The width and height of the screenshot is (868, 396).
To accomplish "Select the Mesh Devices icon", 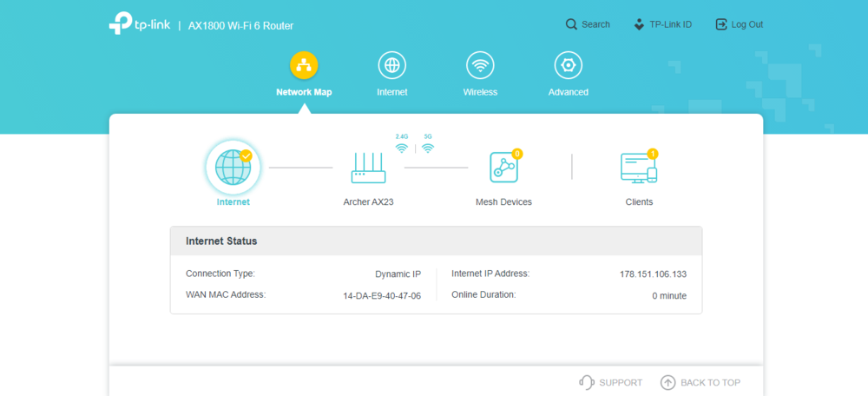I will pos(503,167).
